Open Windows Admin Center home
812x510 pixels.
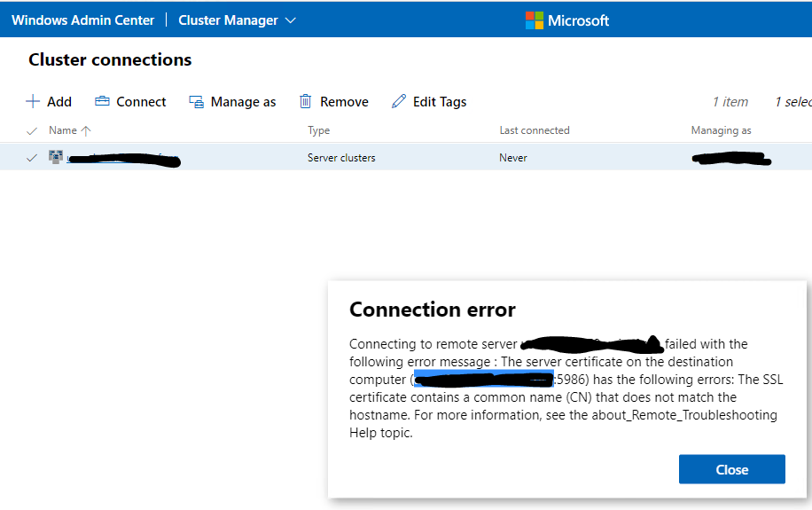(82, 20)
